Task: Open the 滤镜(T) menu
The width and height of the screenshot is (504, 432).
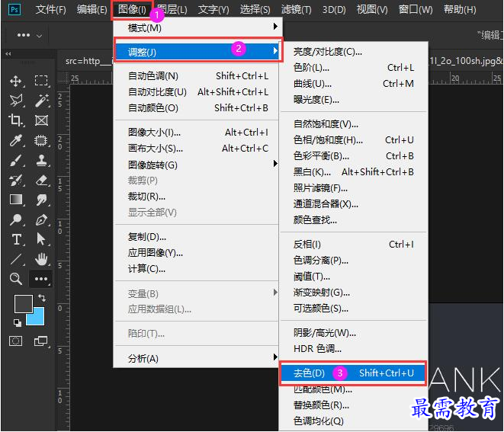Action: pos(296,10)
